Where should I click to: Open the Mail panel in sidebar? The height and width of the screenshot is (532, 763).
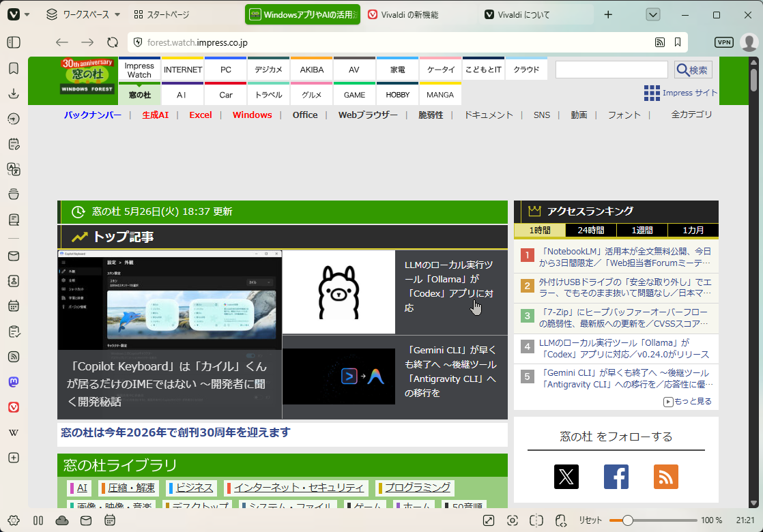[14, 256]
